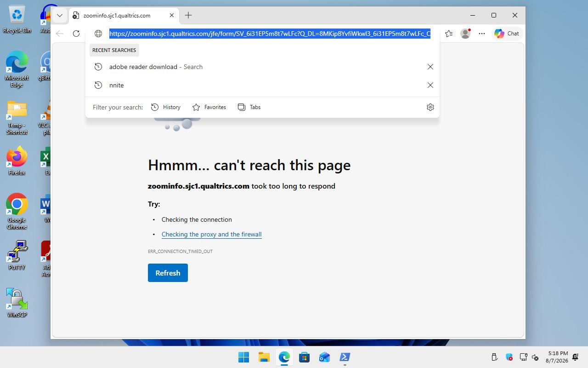Click the address bar URL field

pyautogui.click(x=270, y=34)
